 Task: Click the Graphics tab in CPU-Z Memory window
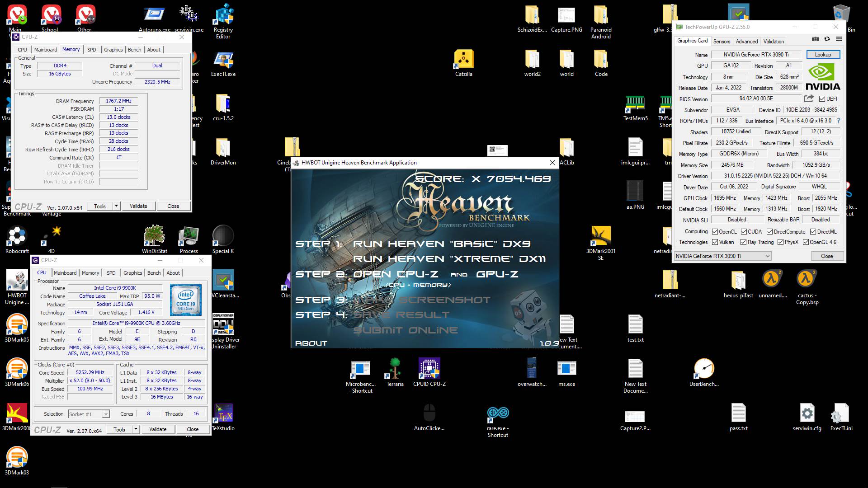[x=113, y=50]
